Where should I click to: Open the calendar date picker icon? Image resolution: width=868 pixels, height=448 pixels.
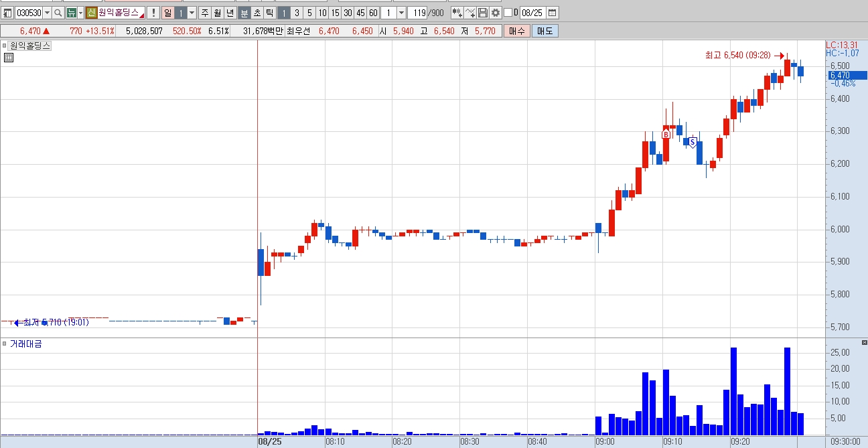pyautogui.click(x=553, y=13)
